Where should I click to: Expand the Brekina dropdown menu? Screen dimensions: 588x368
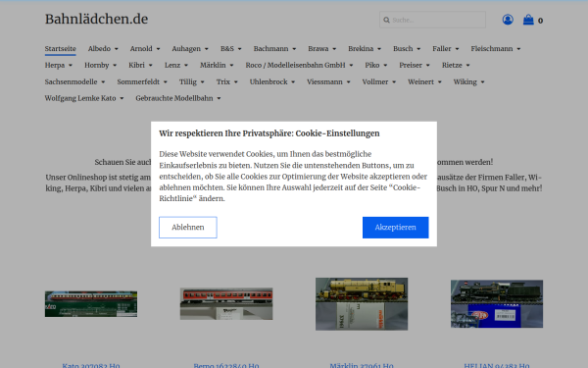click(365, 49)
